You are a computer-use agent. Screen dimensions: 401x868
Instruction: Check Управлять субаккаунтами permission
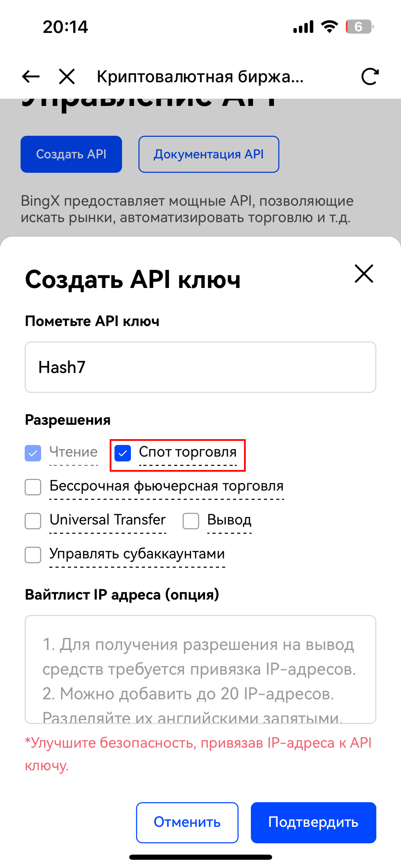(33, 555)
